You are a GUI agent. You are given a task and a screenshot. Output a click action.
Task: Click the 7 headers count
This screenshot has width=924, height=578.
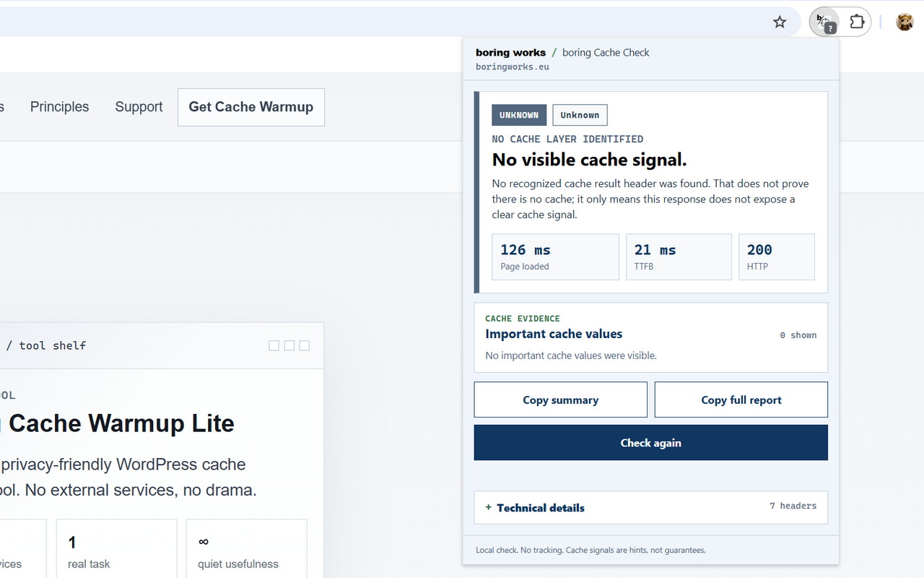793,506
